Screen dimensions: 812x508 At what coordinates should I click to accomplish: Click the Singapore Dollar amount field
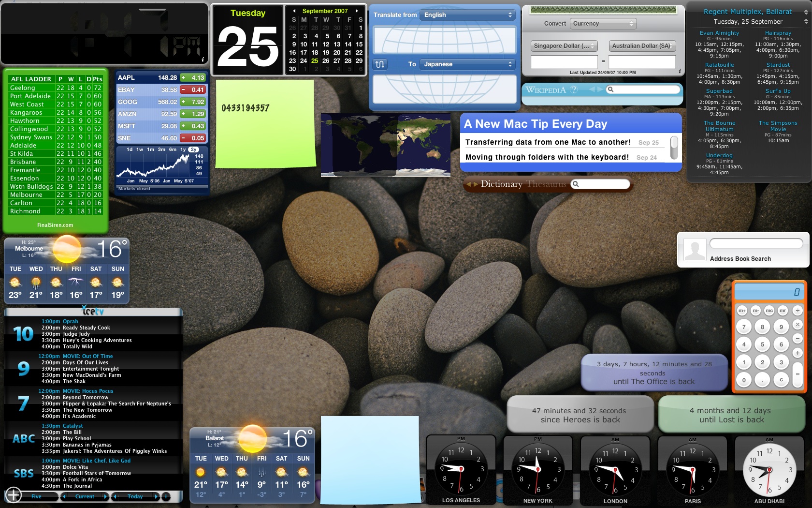coord(565,61)
